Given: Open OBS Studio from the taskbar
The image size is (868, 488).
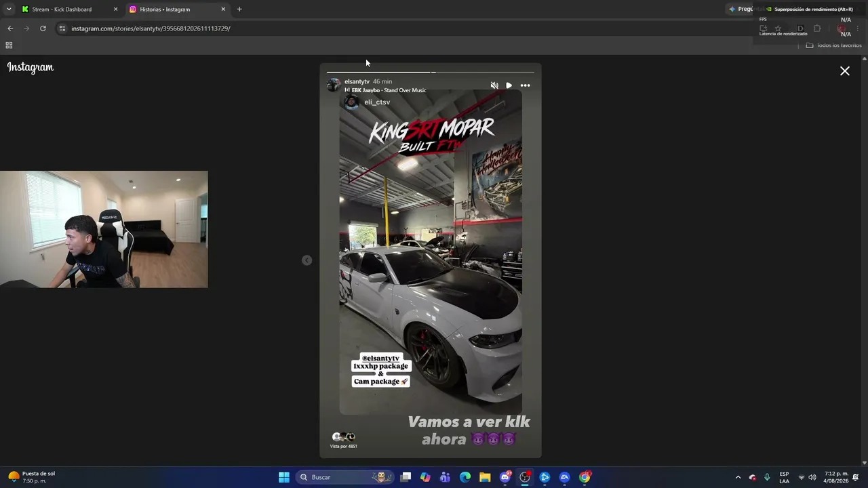Looking at the screenshot, I should pos(525,477).
